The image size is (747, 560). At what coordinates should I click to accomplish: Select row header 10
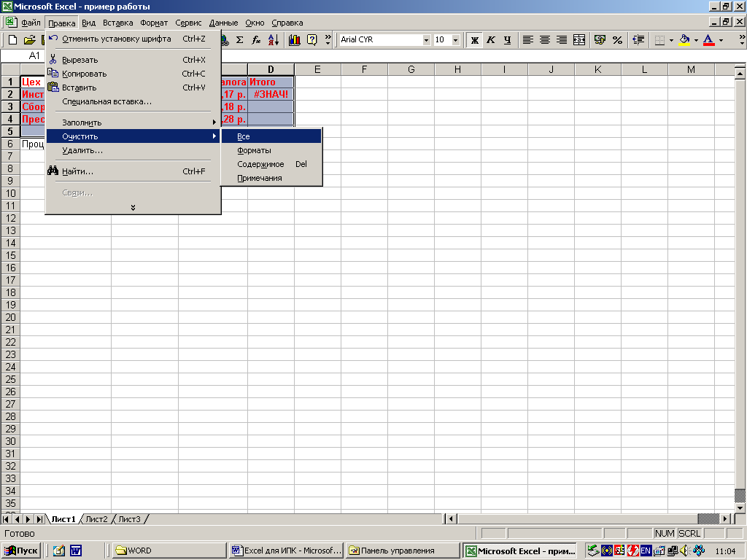[10, 193]
